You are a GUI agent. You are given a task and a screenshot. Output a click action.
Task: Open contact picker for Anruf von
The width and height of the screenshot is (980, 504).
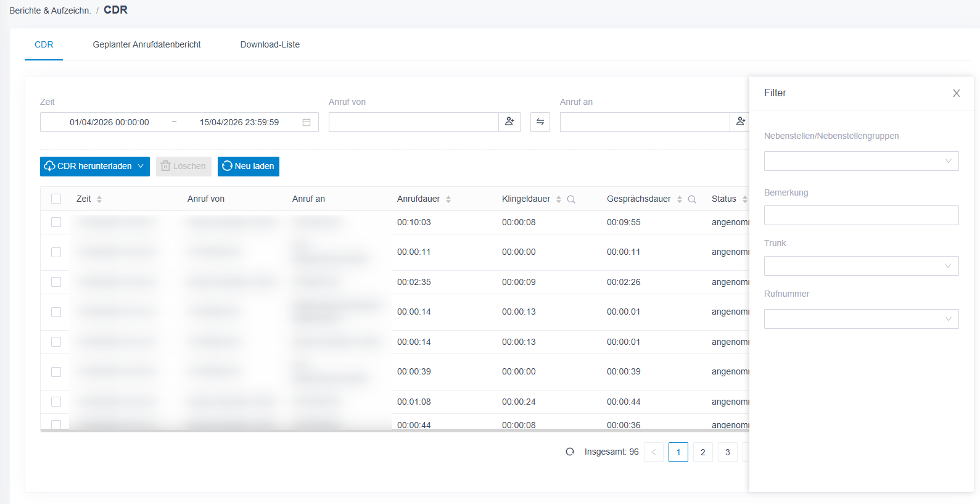point(509,122)
